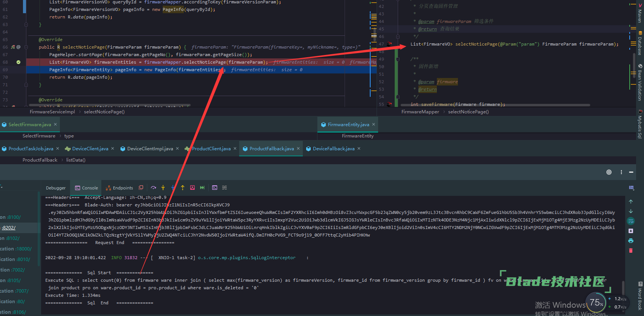644x316 pixels.
Task: Click the MyBatis gutter icon on mapper line 55
Action: (x=389, y=104)
